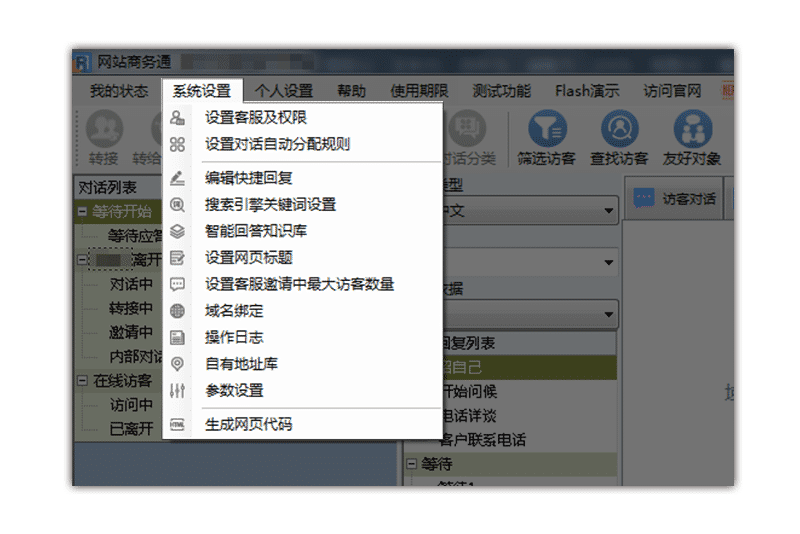Collapse the 离开 tree node
Image resolution: width=800 pixels, height=534 pixels.
tap(82, 260)
